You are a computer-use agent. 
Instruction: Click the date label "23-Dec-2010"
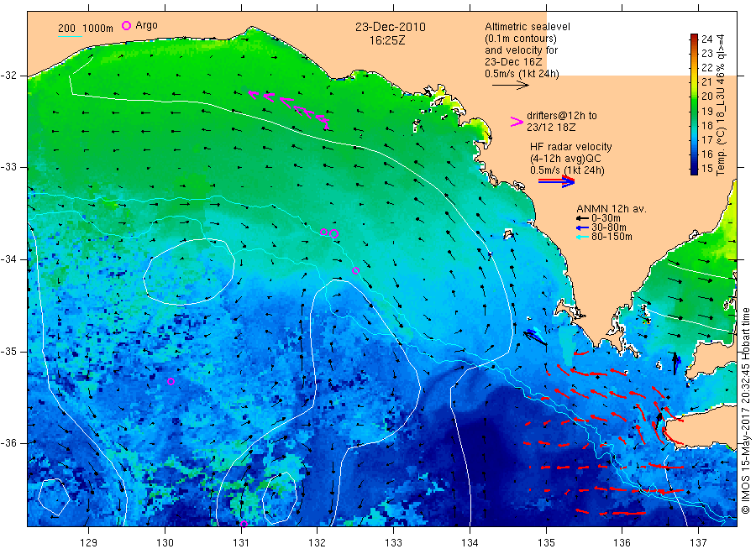coord(391,27)
